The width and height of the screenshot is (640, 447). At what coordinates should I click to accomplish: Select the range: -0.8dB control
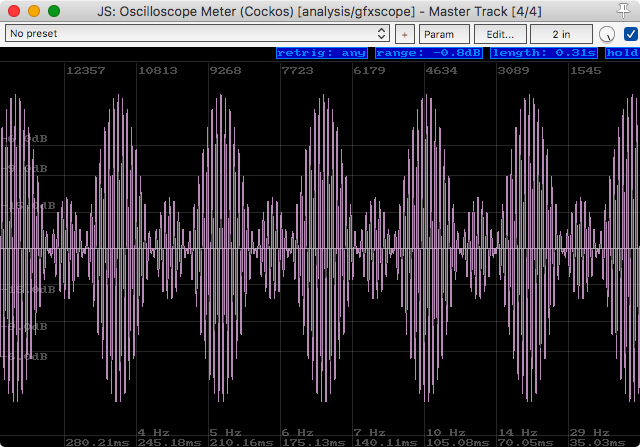click(x=428, y=53)
